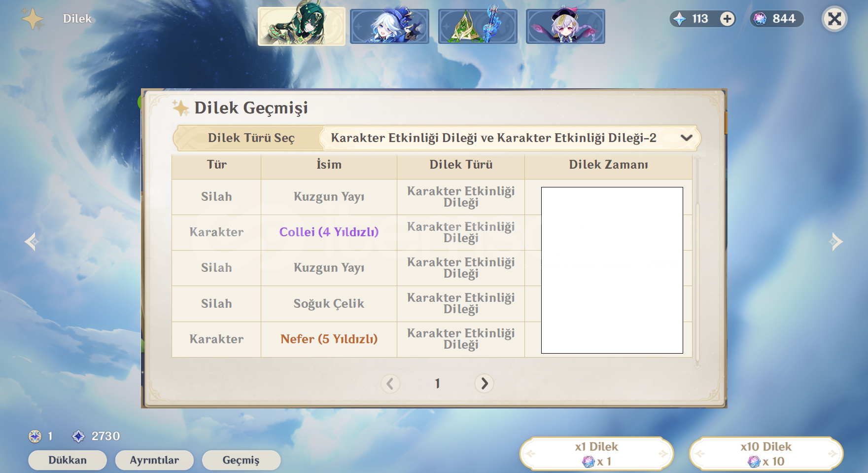The image size is (868, 473).
Task: Select the Qiqi standard banner thumbnail
Action: 565,26
